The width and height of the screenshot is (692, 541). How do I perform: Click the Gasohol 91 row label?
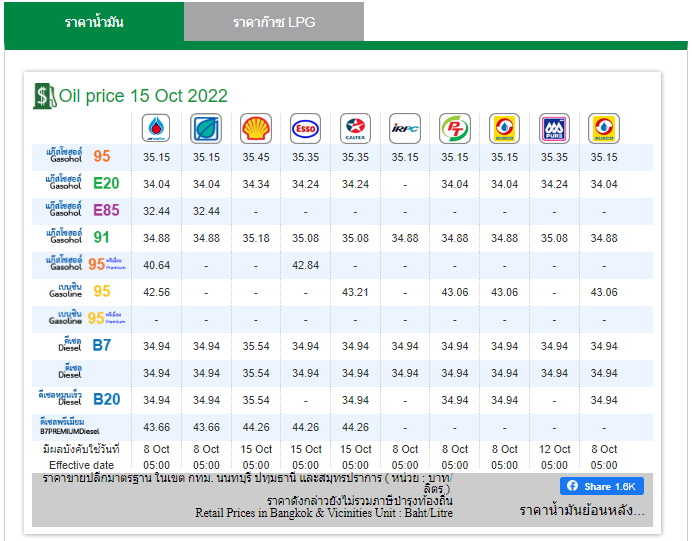coord(78,237)
